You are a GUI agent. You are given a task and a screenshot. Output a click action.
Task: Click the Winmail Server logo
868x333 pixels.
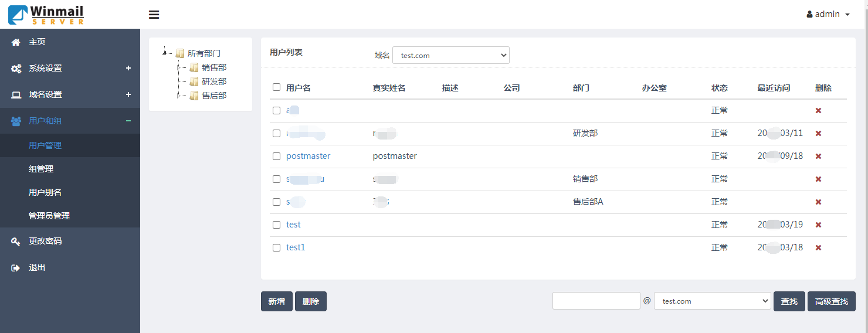coord(46,15)
